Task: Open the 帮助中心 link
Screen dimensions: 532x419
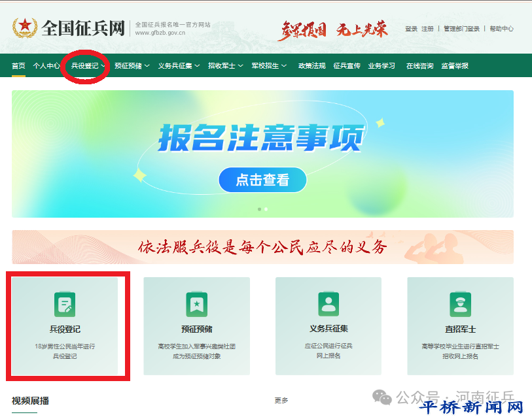Action: [501, 29]
